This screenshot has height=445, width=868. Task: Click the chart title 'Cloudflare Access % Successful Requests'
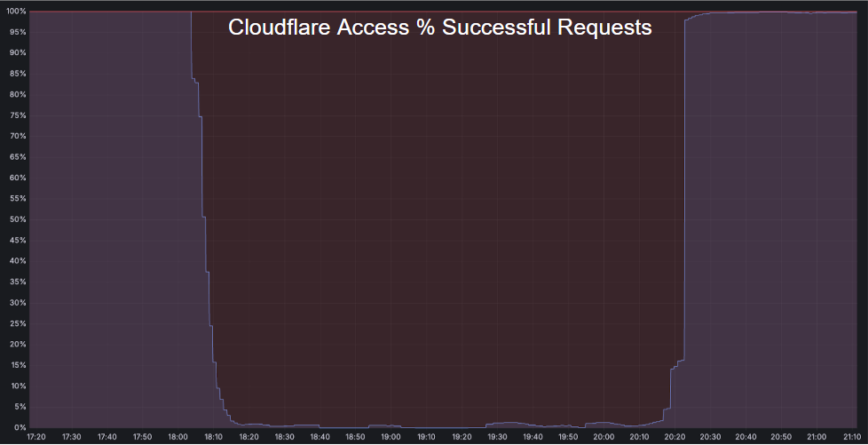tap(440, 28)
